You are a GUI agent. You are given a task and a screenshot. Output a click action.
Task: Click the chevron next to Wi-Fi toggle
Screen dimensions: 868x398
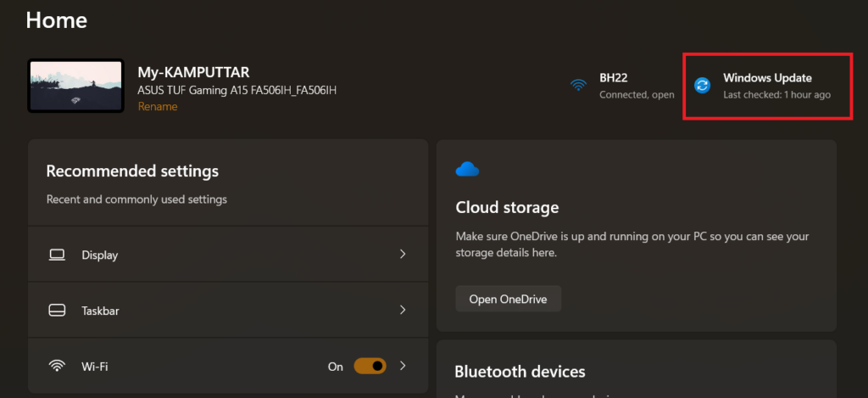click(403, 366)
